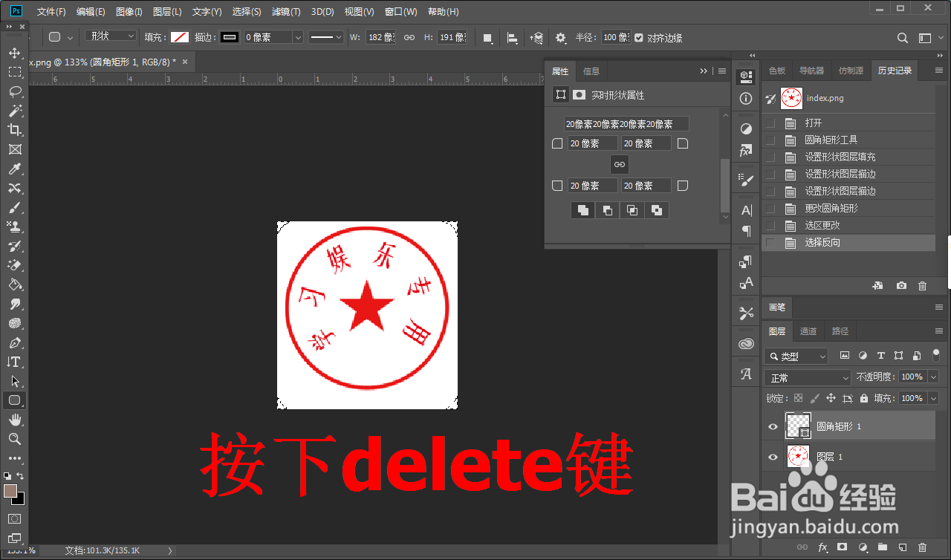The height and width of the screenshot is (560, 951).
Task: Click the 填充 fill color swatch
Action: click(180, 37)
